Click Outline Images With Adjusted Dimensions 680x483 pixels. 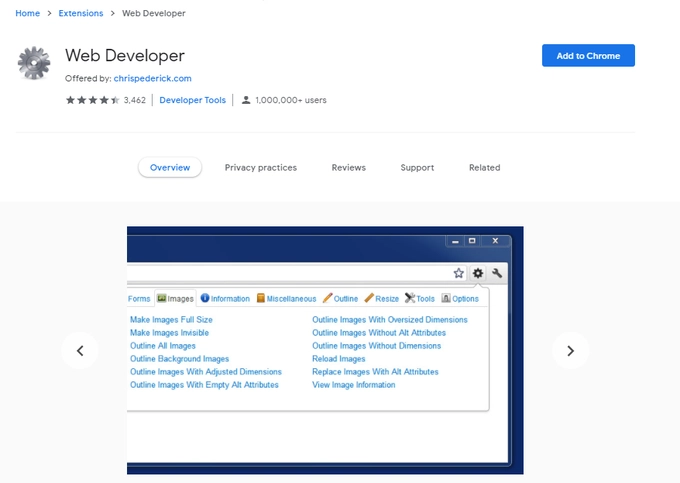tap(206, 372)
